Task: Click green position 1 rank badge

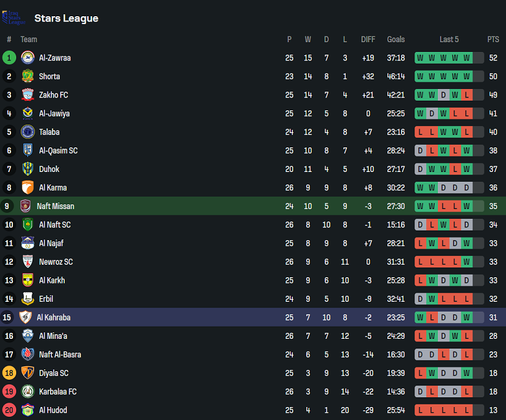Action: tap(9, 58)
